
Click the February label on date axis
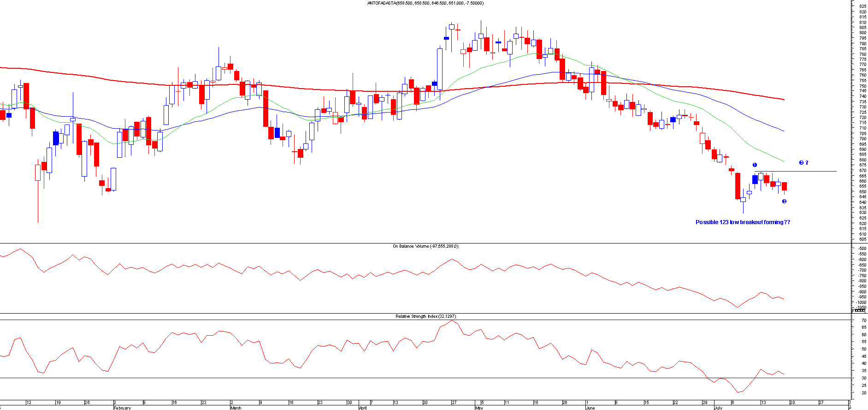pyautogui.click(x=122, y=408)
